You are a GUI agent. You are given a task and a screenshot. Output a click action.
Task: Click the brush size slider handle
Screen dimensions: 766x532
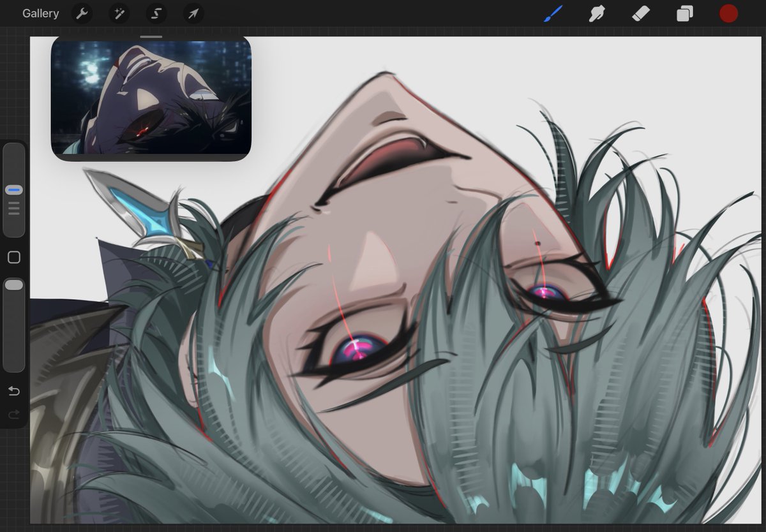(x=14, y=190)
